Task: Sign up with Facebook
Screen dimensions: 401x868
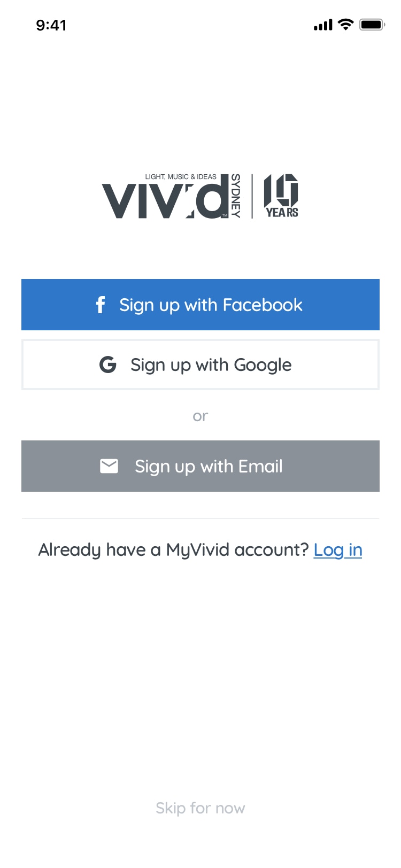Action: click(200, 305)
